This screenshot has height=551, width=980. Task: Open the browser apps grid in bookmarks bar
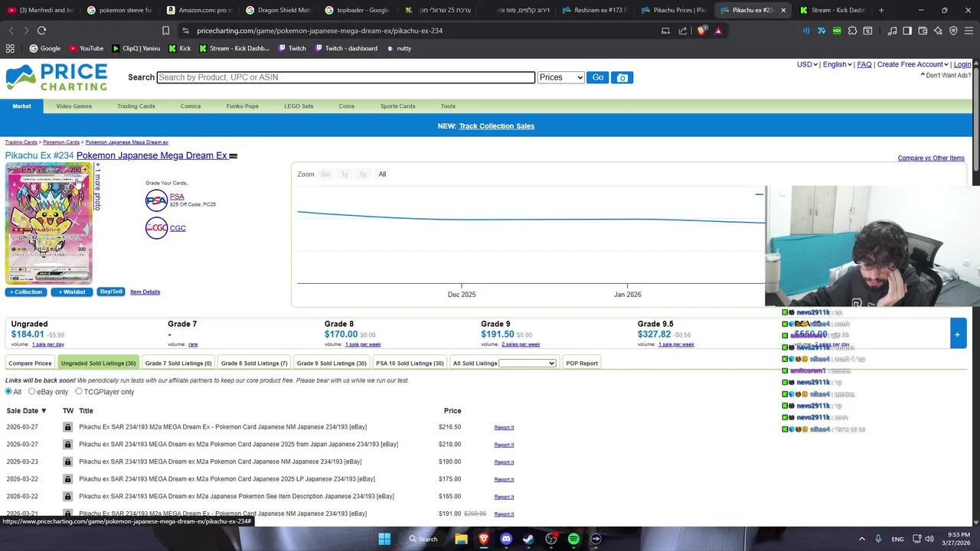click(10, 48)
